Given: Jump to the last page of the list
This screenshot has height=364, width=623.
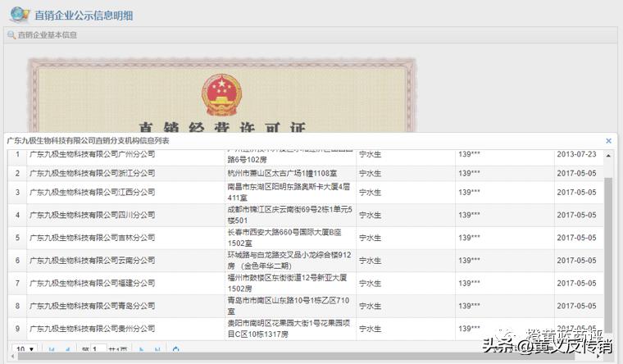Looking at the screenshot, I should tap(157, 350).
